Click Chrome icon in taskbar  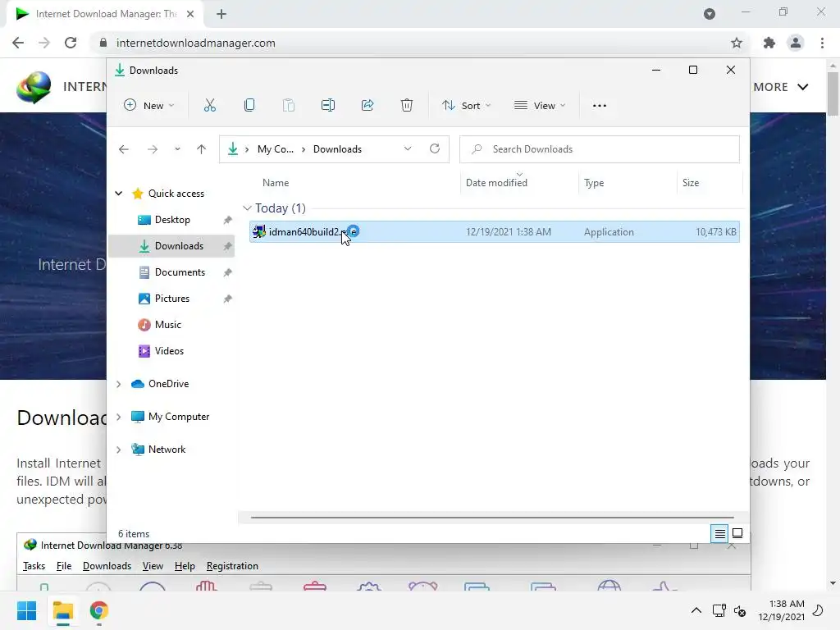99,610
